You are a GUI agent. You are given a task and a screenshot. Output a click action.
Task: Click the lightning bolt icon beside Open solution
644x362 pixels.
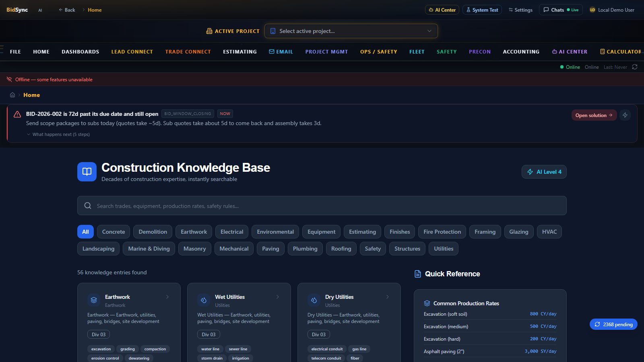[625, 115]
